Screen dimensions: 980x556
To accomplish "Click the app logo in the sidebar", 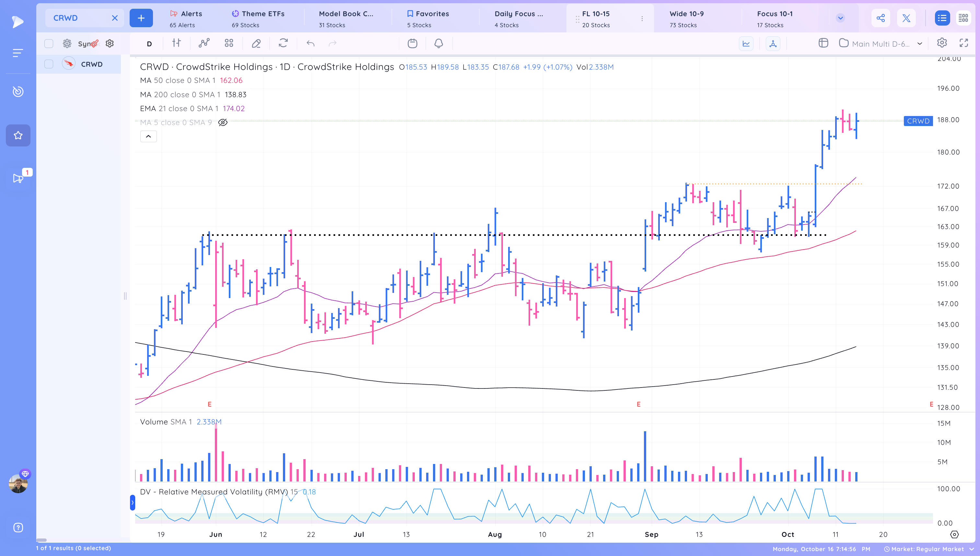I will (x=17, y=22).
